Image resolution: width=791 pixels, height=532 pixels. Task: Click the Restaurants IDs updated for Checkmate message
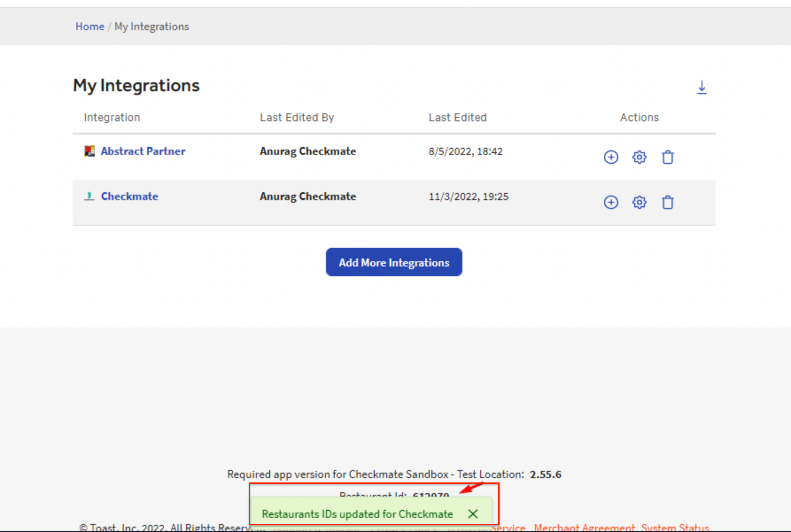pyautogui.click(x=357, y=514)
